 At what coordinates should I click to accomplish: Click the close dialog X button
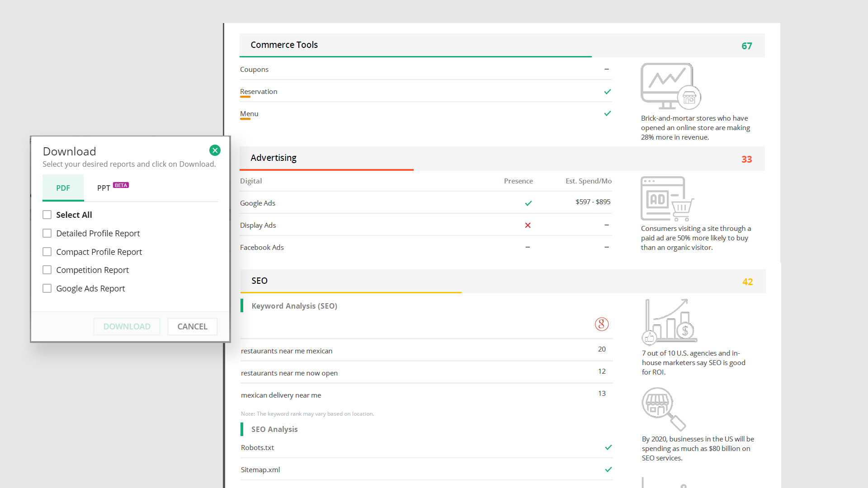[215, 150]
